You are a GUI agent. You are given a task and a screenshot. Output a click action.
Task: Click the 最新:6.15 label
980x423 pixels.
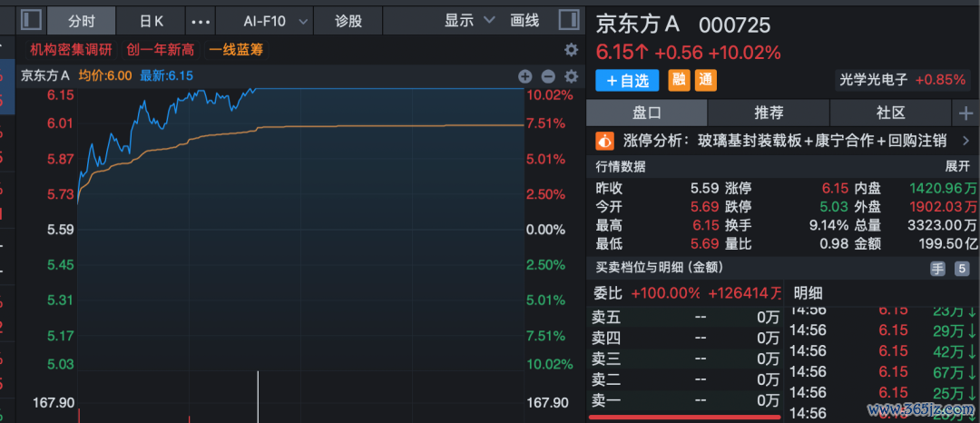pos(166,76)
